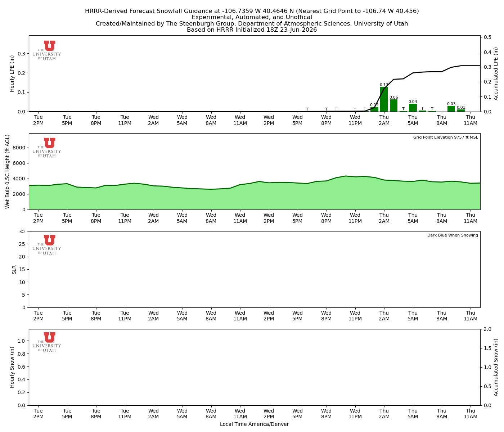
Task: Click the 'Experimental, Automated, and Unoffical' subtitle
Action: 252,17
